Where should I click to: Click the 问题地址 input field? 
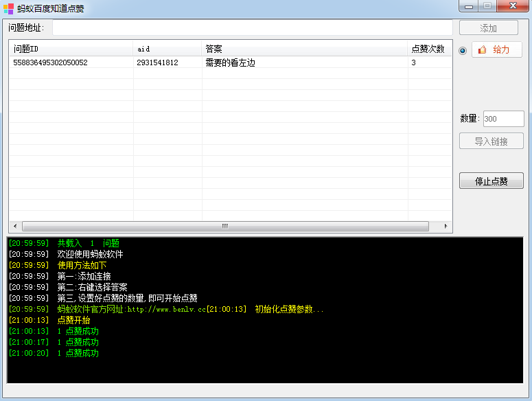253,28
